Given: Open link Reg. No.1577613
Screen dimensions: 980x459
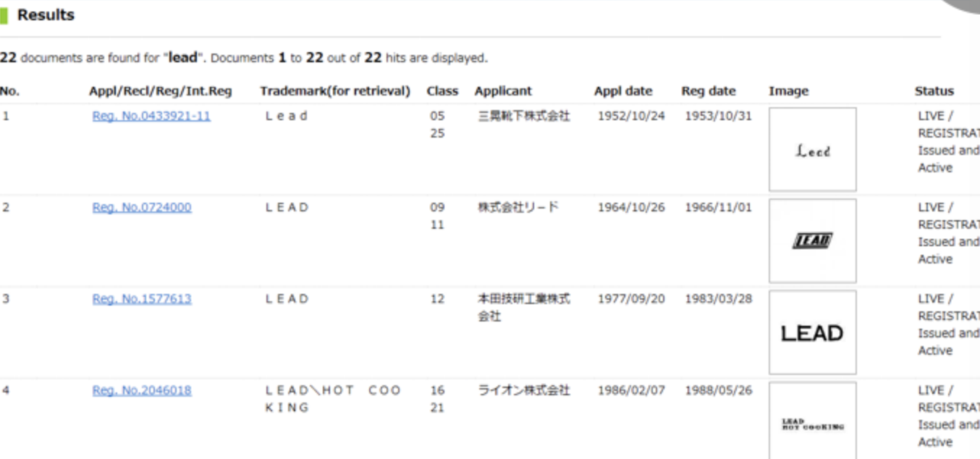Looking at the screenshot, I should [x=142, y=299].
